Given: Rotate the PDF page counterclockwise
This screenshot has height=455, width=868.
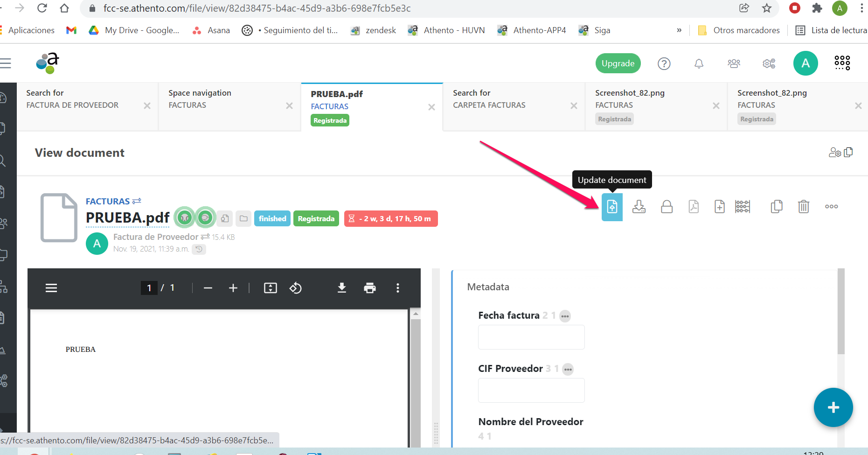Looking at the screenshot, I should (x=295, y=288).
